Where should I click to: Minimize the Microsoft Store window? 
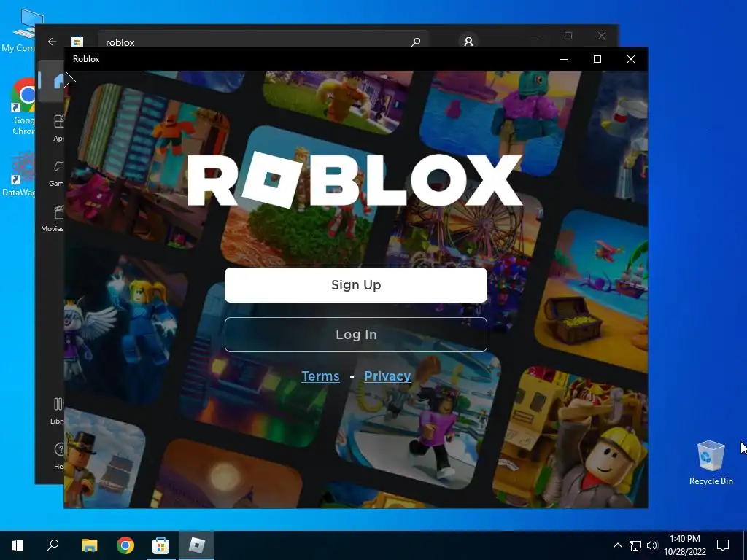[x=535, y=36]
